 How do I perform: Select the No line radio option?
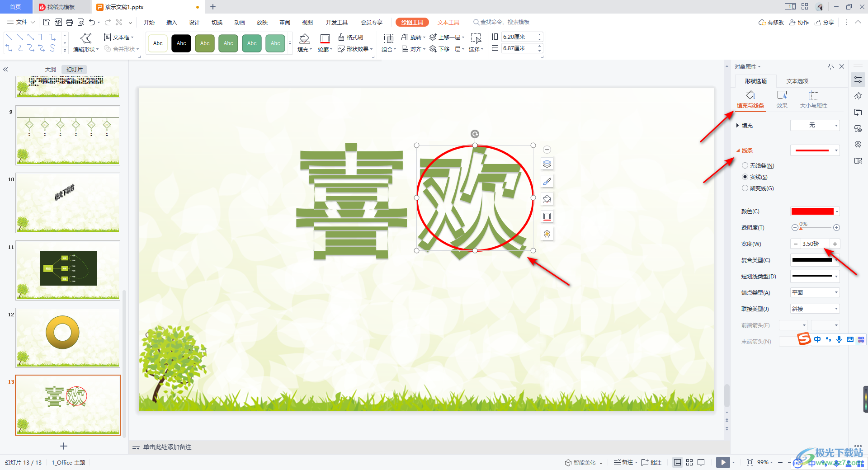[745, 166]
